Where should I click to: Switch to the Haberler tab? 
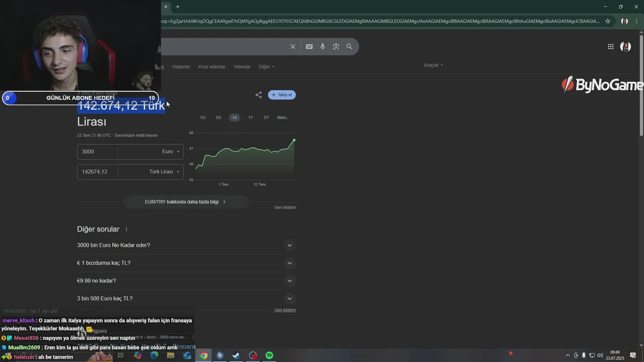pos(181,67)
